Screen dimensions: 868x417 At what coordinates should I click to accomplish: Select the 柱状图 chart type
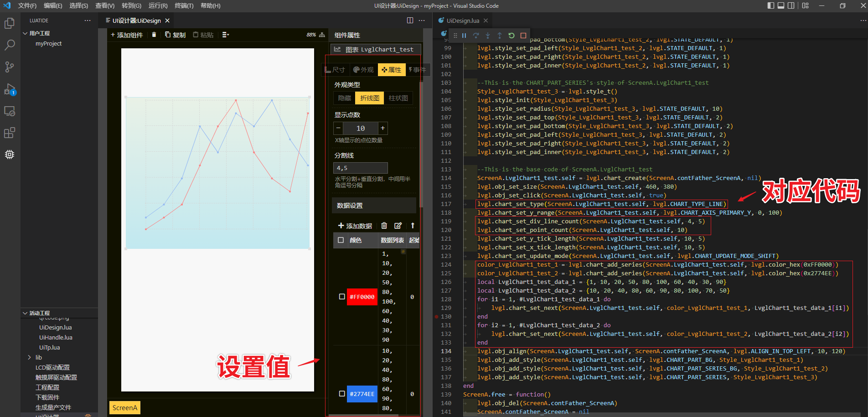point(398,98)
